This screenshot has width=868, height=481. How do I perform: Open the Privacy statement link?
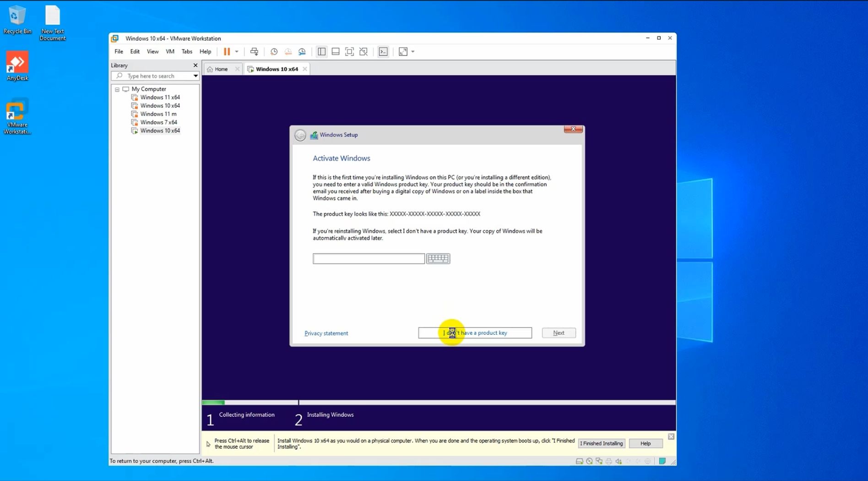coord(326,333)
